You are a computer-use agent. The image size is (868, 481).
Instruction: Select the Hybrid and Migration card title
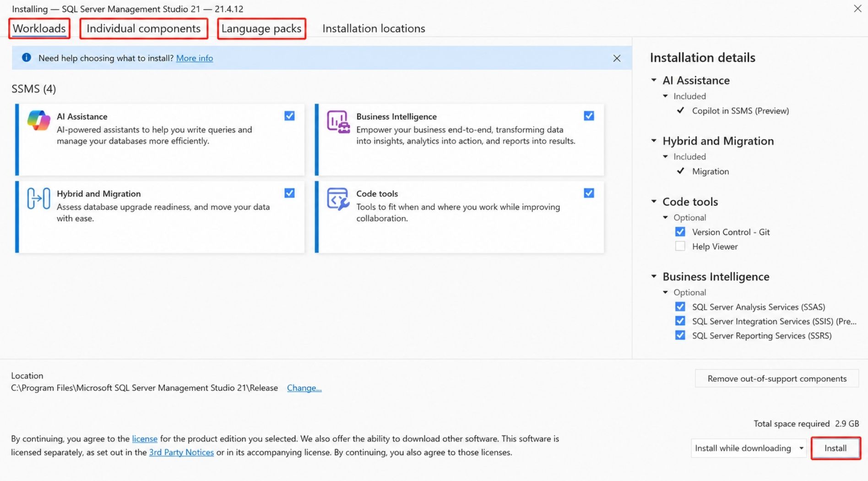(x=99, y=194)
